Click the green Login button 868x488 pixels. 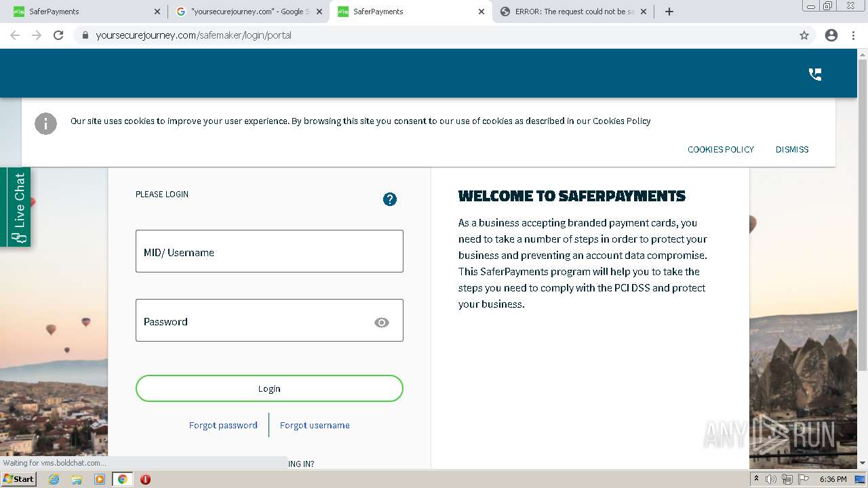click(x=269, y=388)
